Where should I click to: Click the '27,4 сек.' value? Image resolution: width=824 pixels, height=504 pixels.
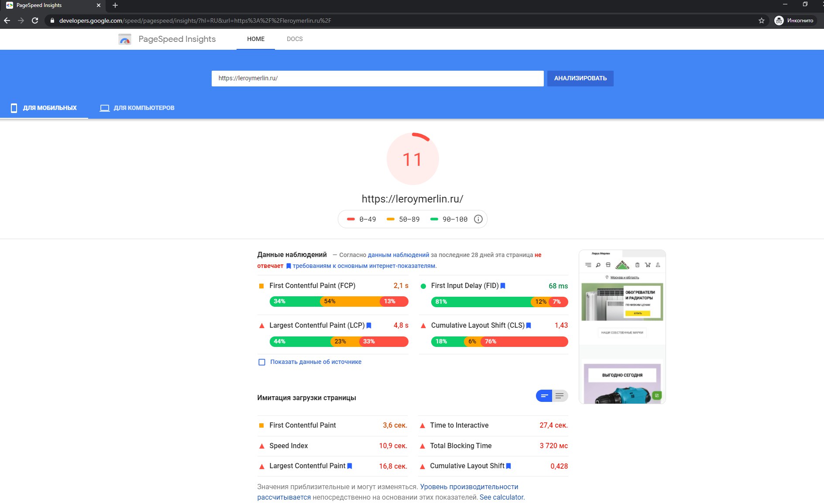point(553,425)
